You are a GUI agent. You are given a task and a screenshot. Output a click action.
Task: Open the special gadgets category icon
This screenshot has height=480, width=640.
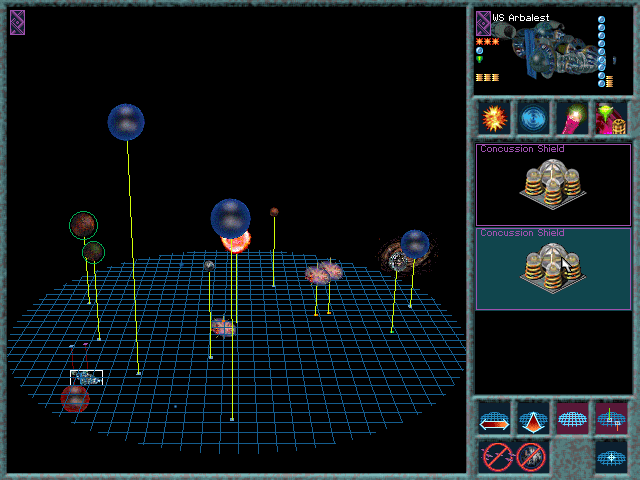(x=611, y=118)
